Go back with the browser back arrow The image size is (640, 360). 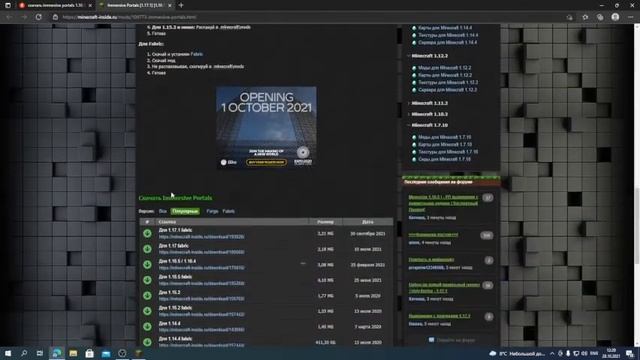tap(9, 17)
